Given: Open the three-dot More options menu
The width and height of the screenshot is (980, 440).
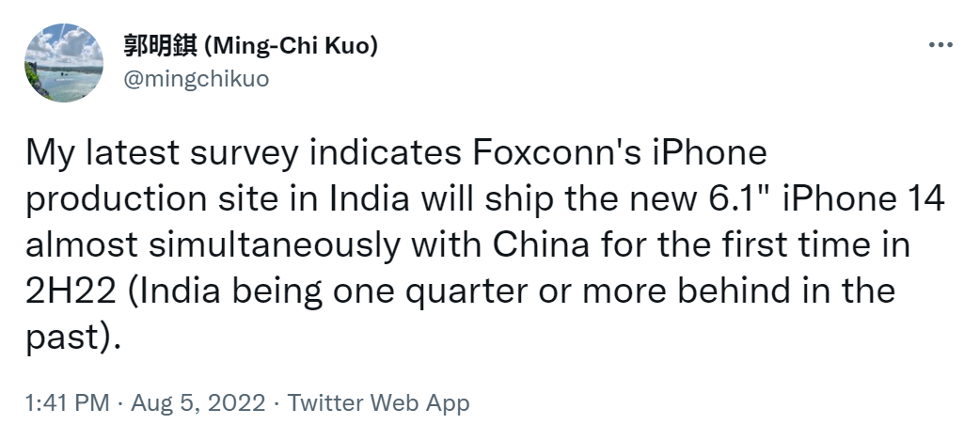Looking at the screenshot, I should click(940, 45).
